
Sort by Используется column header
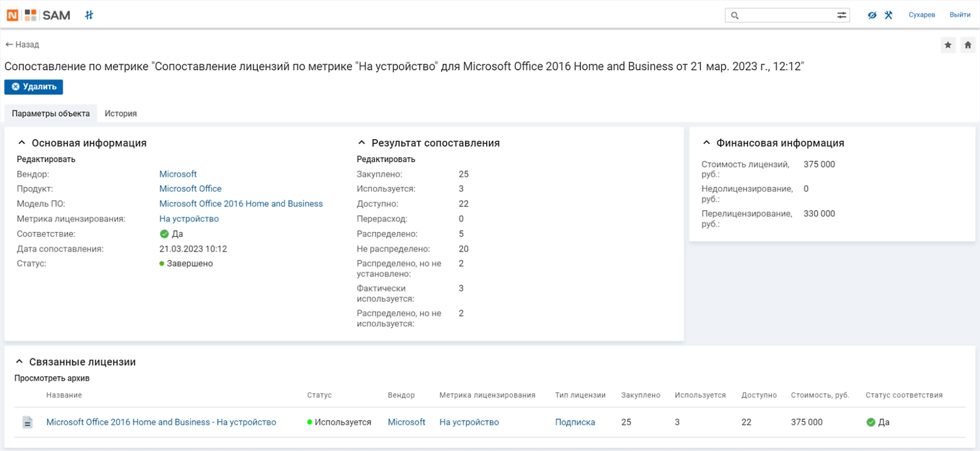pos(700,395)
